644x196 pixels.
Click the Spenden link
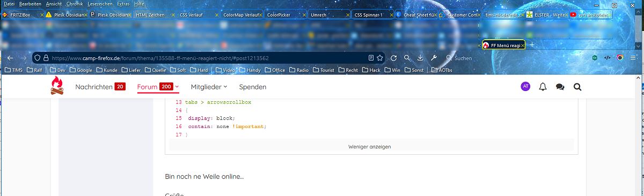tap(253, 87)
